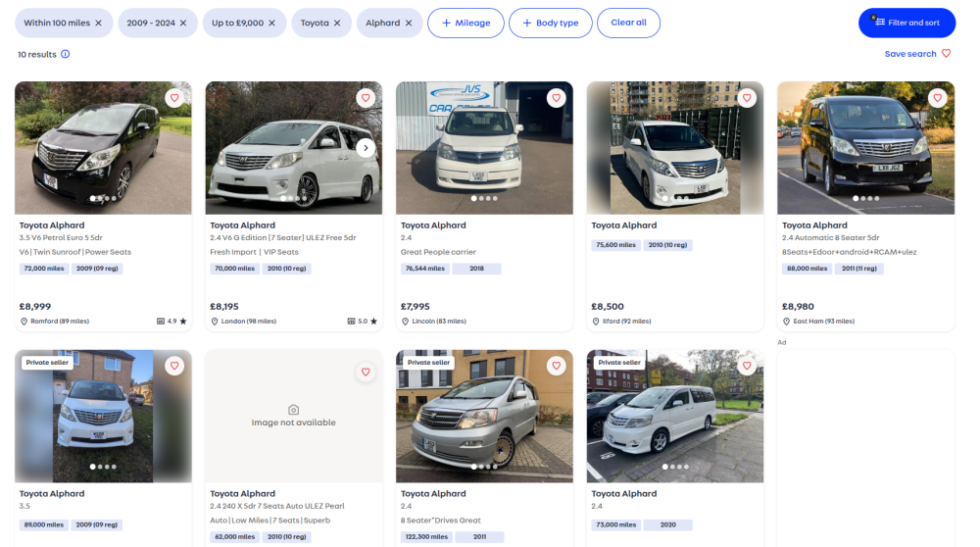Open the Filter and sort panel
Viewport: 980px width, 547px height.
[x=906, y=23]
